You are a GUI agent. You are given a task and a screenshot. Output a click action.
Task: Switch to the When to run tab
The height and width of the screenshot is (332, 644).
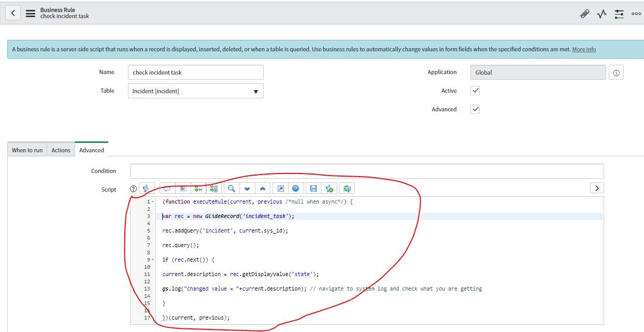click(x=27, y=150)
